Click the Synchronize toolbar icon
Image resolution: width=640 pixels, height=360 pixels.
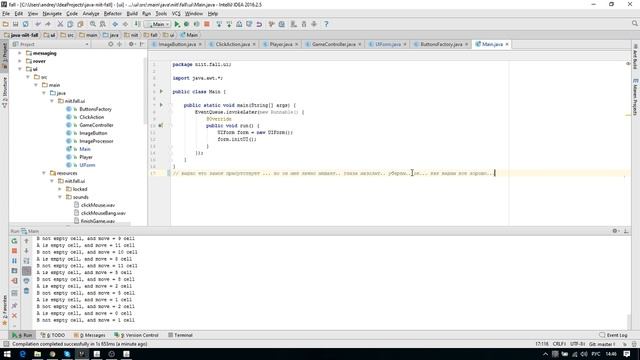pyautogui.click(x=25, y=24)
